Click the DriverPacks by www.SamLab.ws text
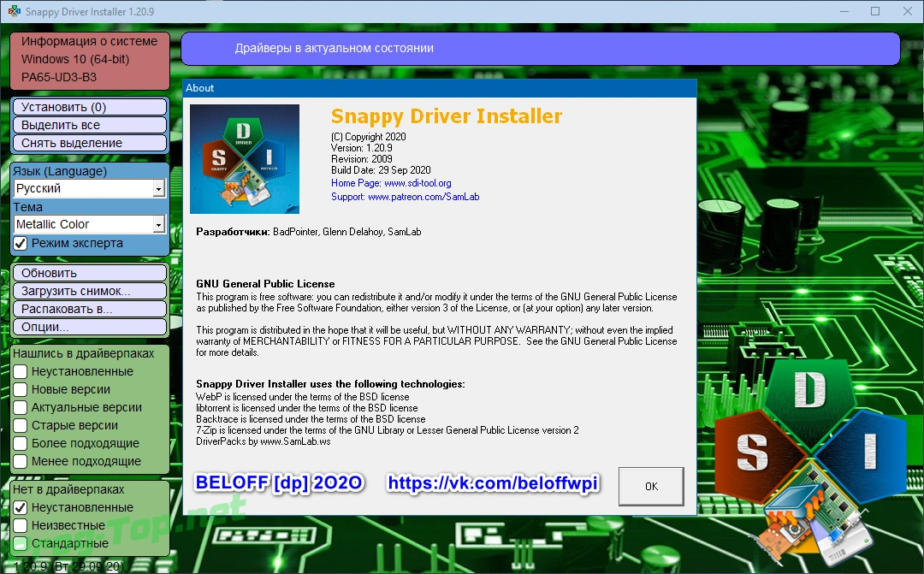Screen dimensions: 924x574 (x=263, y=441)
